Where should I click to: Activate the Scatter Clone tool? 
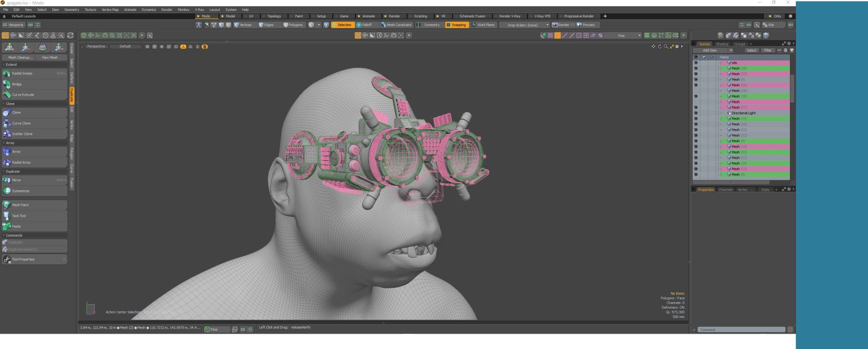pyautogui.click(x=34, y=134)
